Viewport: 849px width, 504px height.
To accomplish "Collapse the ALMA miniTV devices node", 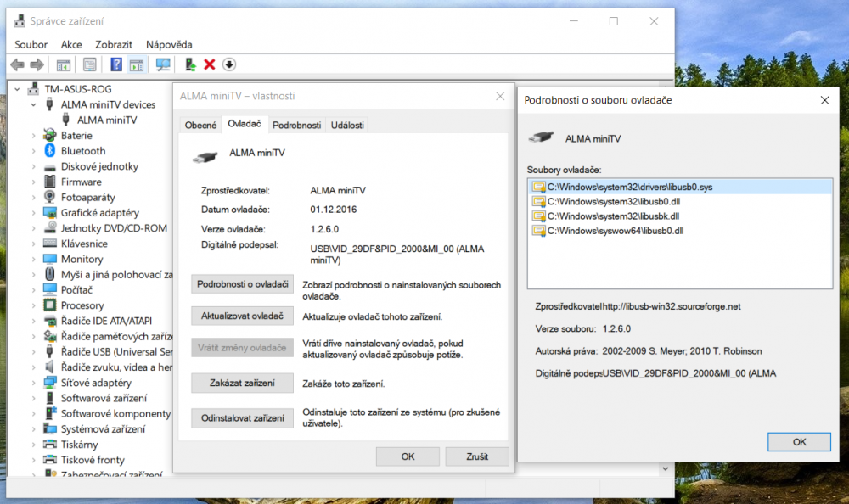I will pyautogui.click(x=33, y=104).
